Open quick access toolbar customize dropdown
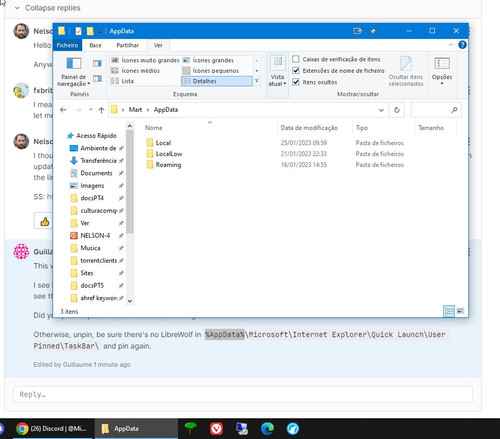The width and height of the screenshot is (500, 439). (x=99, y=31)
